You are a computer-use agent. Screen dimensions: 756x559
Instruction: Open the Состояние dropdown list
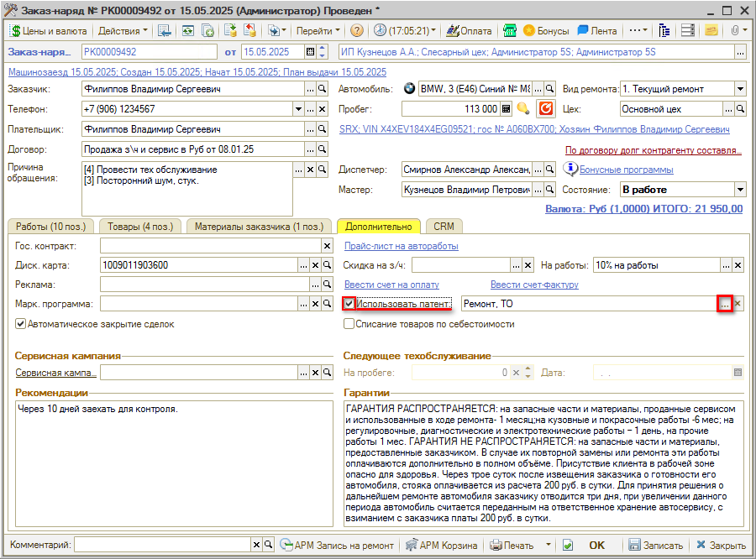click(739, 190)
